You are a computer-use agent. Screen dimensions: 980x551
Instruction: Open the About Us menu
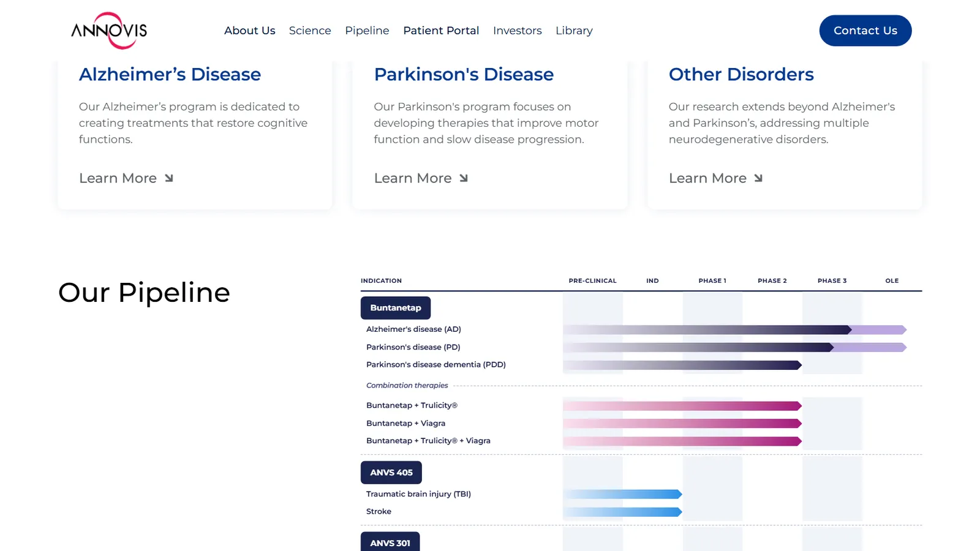pyautogui.click(x=249, y=31)
